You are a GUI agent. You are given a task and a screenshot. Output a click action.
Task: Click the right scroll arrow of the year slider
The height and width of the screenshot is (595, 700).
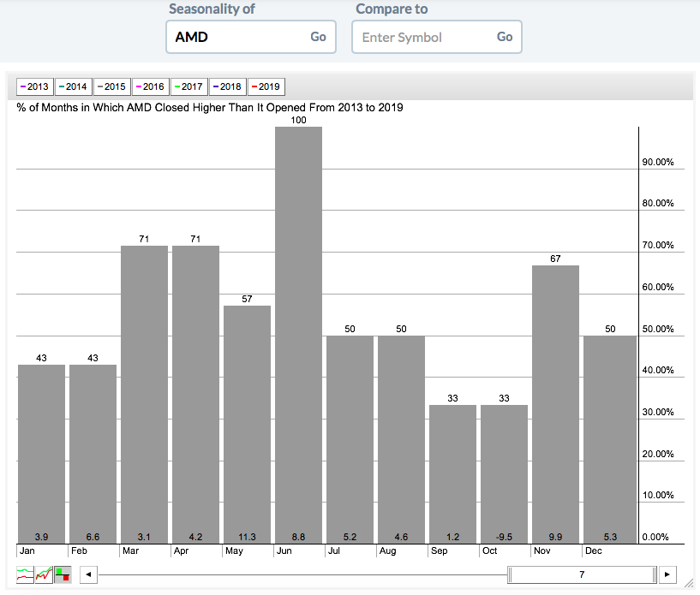[667, 574]
